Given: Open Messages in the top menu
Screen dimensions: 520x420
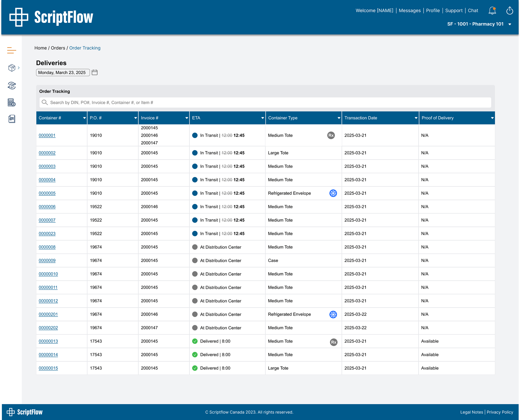Looking at the screenshot, I should click(409, 11).
